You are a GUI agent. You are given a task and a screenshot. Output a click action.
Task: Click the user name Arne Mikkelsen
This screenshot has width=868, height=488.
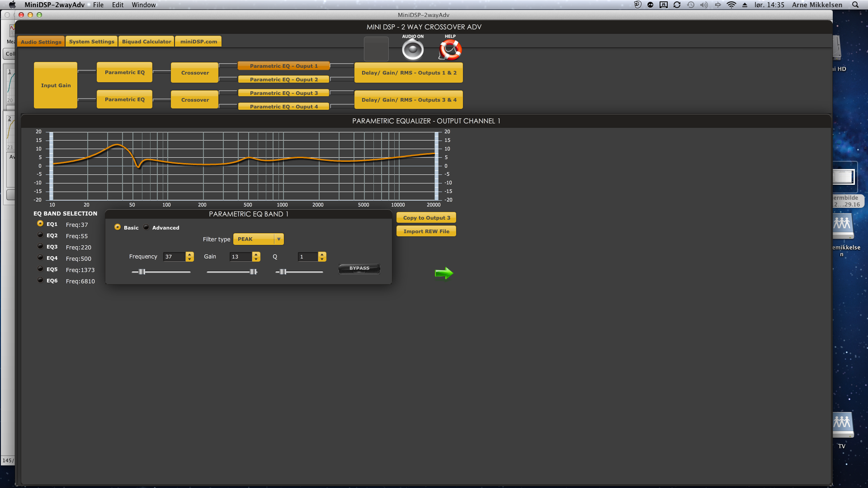click(x=817, y=5)
